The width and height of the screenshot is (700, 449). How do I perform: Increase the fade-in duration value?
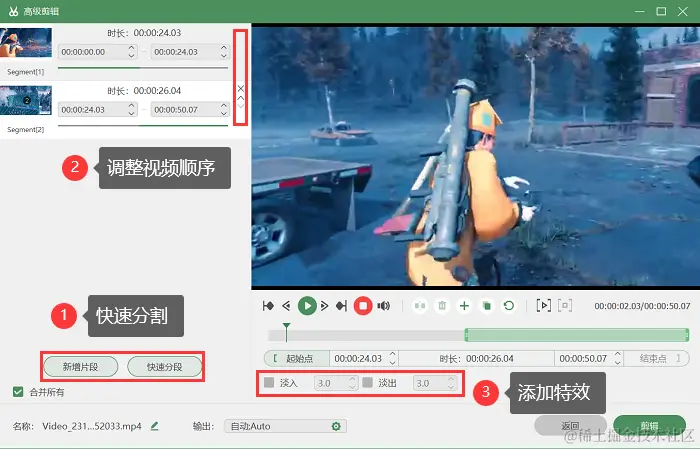[x=352, y=379]
